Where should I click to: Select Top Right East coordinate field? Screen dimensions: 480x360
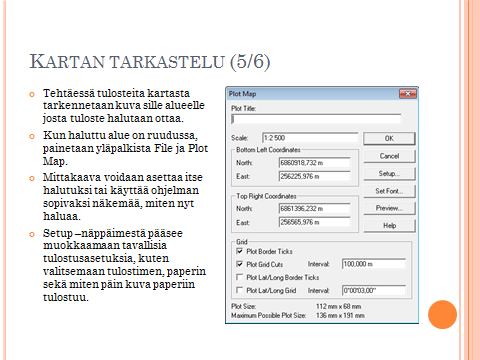coord(315,222)
